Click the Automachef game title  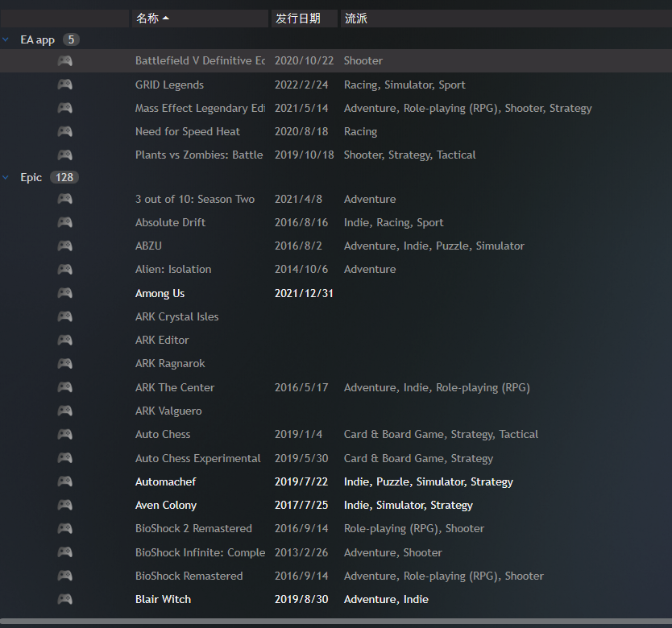165,481
